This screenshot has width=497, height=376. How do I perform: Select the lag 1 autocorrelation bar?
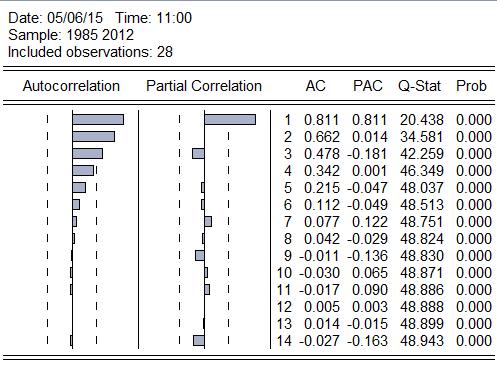click(x=98, y=120)
